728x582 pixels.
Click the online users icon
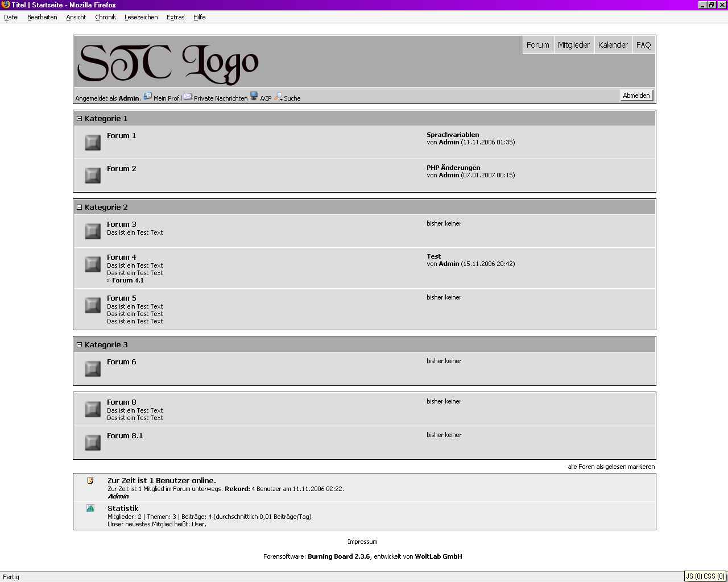(x=90, y=480)
